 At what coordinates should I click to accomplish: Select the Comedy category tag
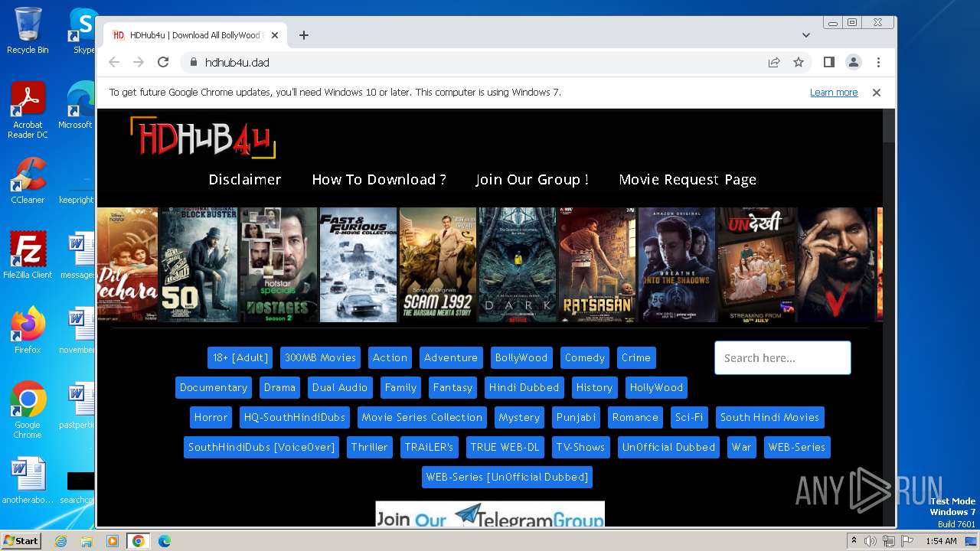[x=585, y=357]
